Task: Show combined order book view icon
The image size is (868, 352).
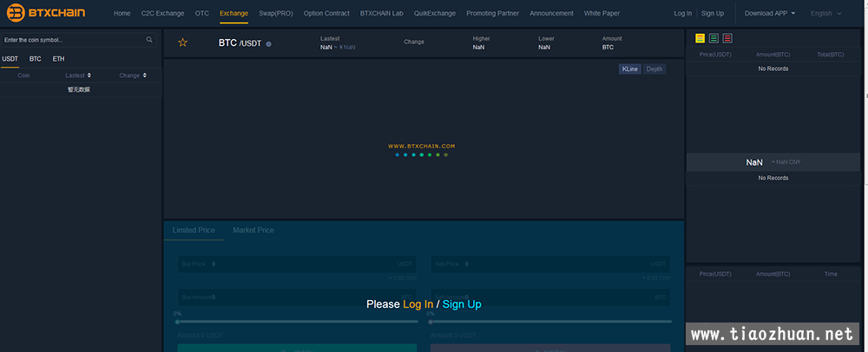Action: (x=700, y=38)
